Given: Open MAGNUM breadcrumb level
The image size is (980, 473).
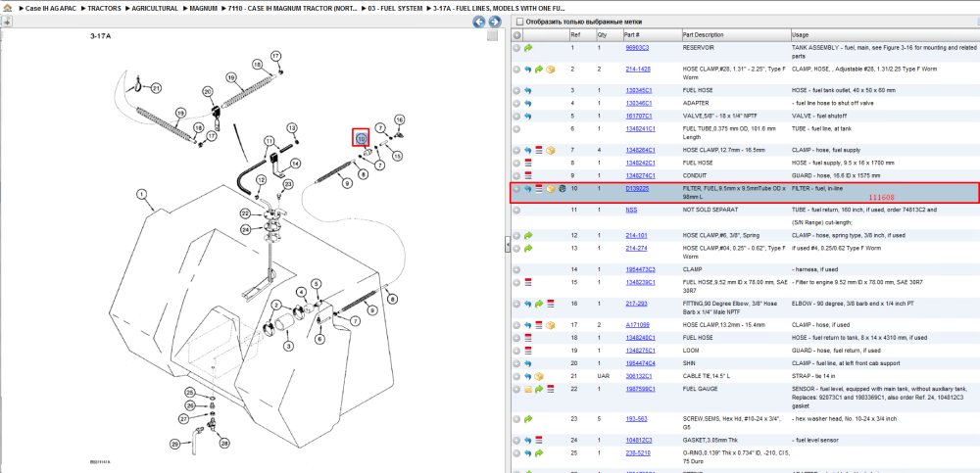Looking at the screenshot, I should [204, 10].
